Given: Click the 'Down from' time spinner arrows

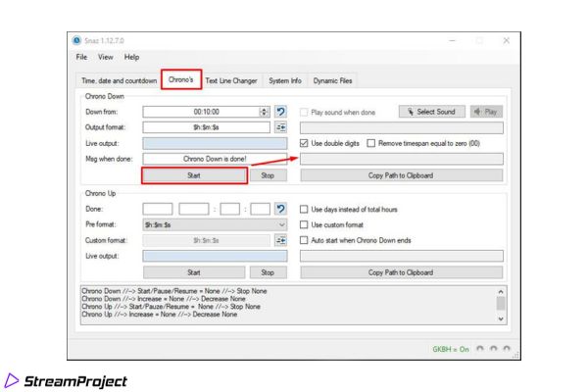Looking at the screenshot, I should (264, 112).
